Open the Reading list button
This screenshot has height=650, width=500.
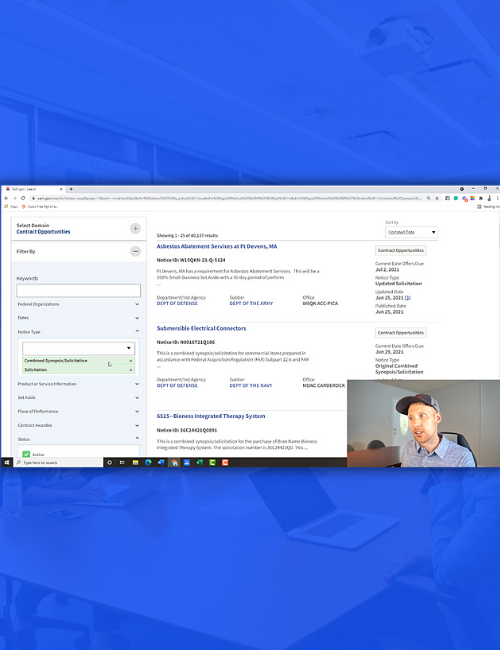pos(488,206)
